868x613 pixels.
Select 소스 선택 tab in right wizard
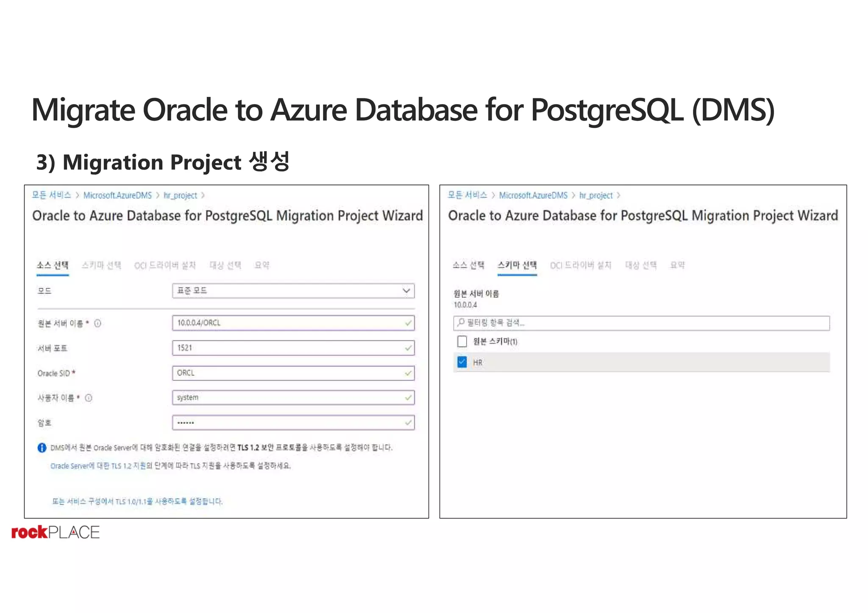pos(468,265)
